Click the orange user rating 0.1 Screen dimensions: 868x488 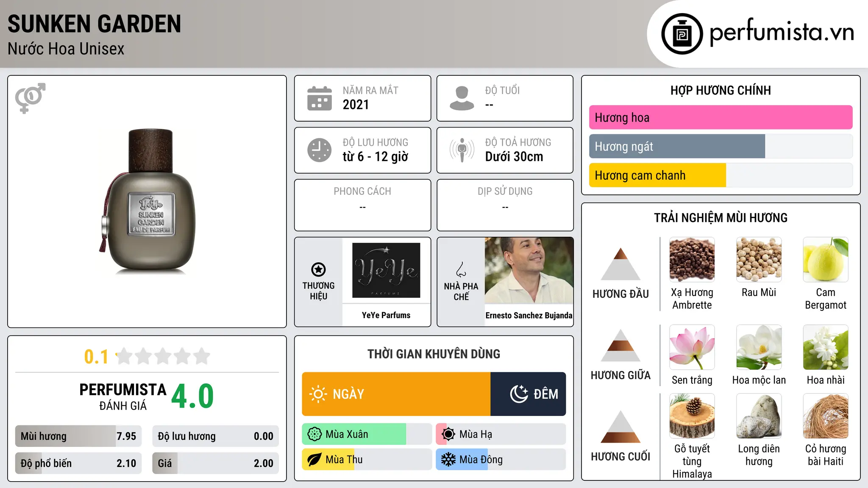click(96, 357)
